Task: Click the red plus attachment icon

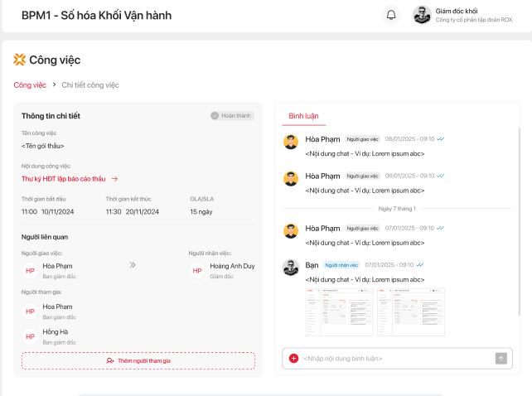Action: coord(293,359)
